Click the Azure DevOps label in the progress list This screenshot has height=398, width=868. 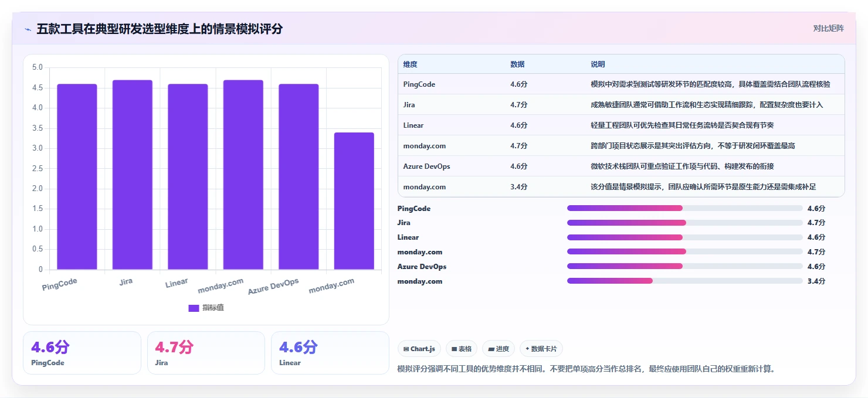422,267
